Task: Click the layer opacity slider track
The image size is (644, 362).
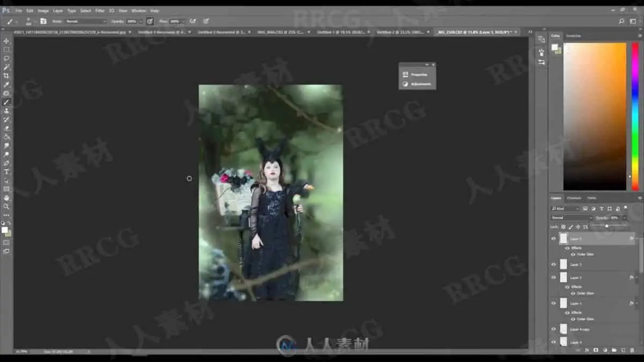Action: 609,225
